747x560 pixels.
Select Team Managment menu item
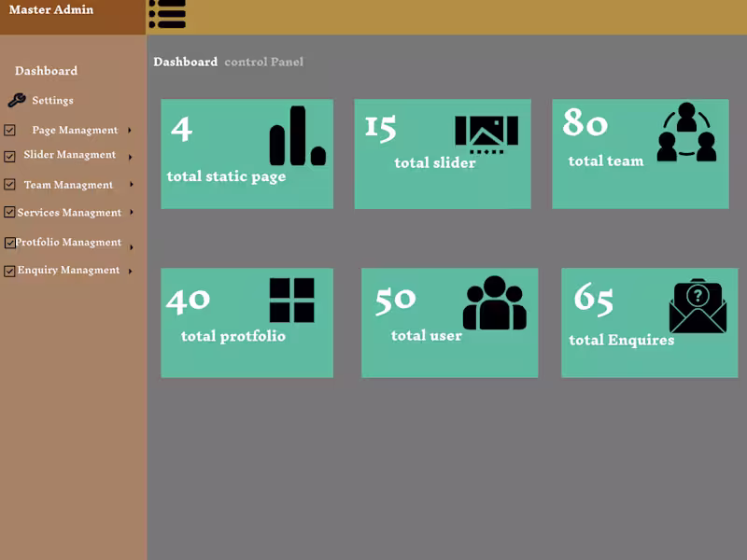coord(68,185)
